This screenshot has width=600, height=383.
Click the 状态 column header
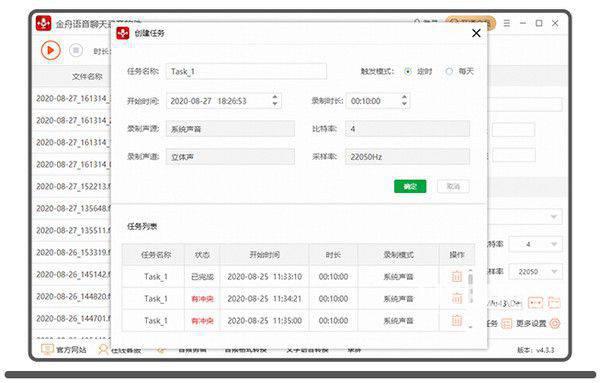tap(202, 255)
